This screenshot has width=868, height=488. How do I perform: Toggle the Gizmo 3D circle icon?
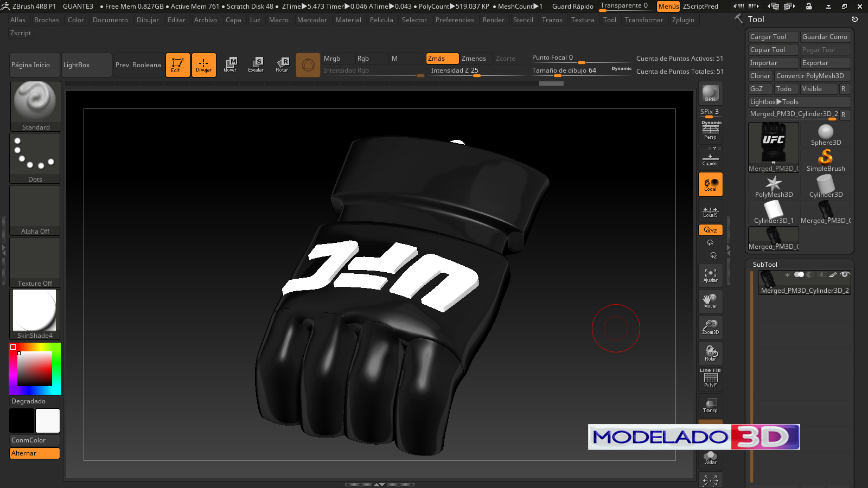tap(308, 65)
